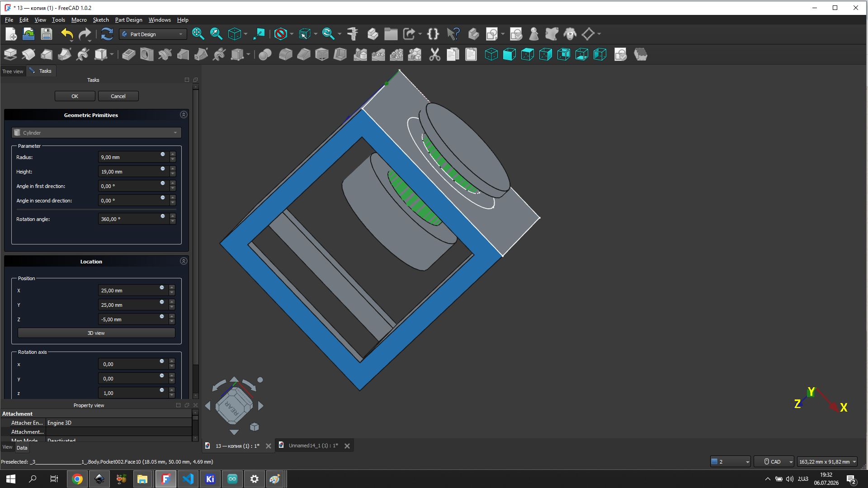This screenshot has height=488, width=868.
Task: Click the Refresh recompute icon
Action: click(x=107, y=34)
